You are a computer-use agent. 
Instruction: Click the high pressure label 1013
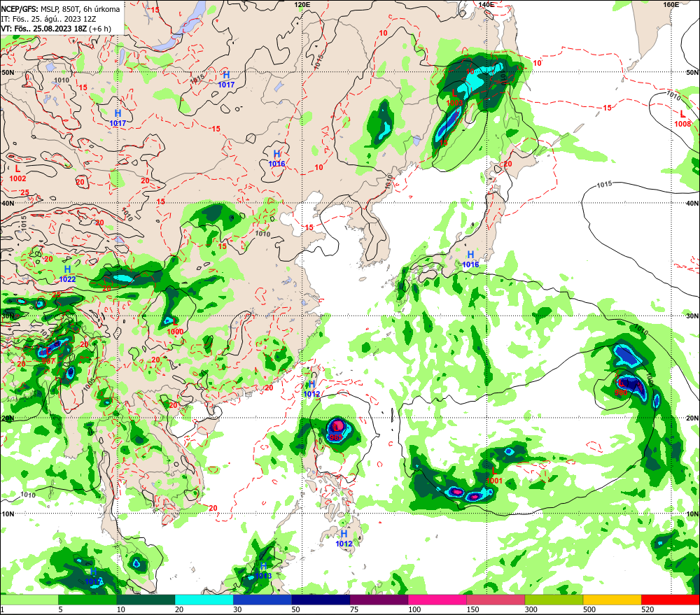click(263, 571)
